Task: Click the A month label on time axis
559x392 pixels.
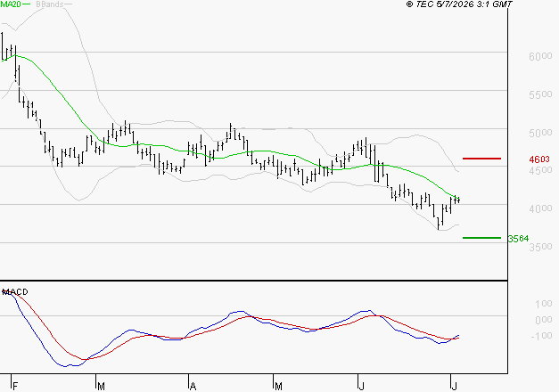Action: 193,387
